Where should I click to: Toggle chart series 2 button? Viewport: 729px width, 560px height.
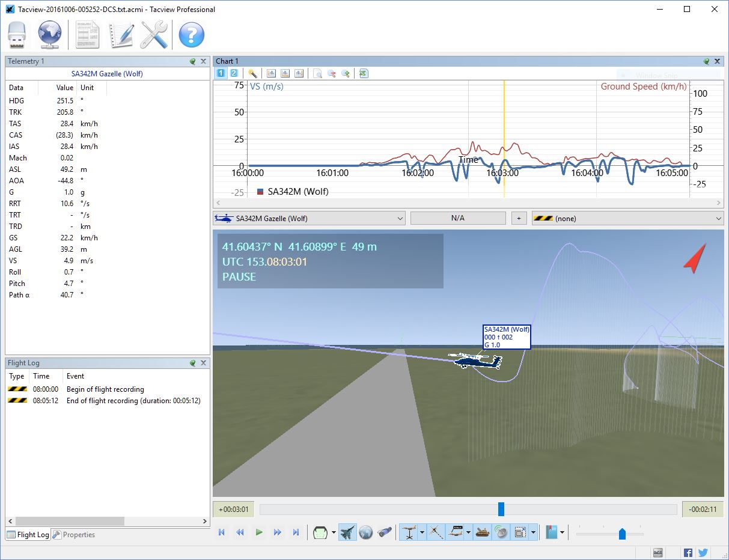click(234, 73)
